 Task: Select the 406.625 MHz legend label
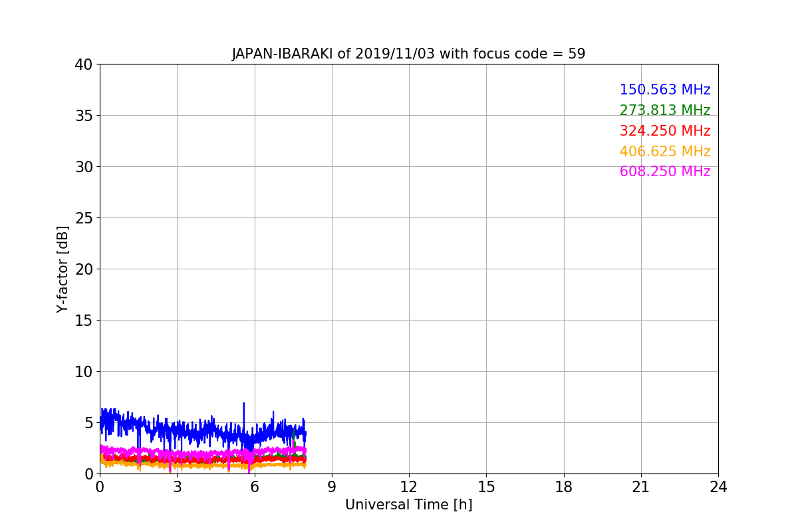click(665, 152)
